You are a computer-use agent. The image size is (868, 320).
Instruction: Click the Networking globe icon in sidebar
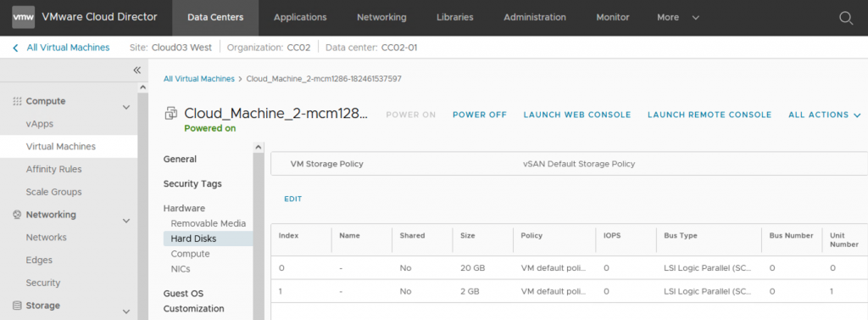[x=17, y=215]
